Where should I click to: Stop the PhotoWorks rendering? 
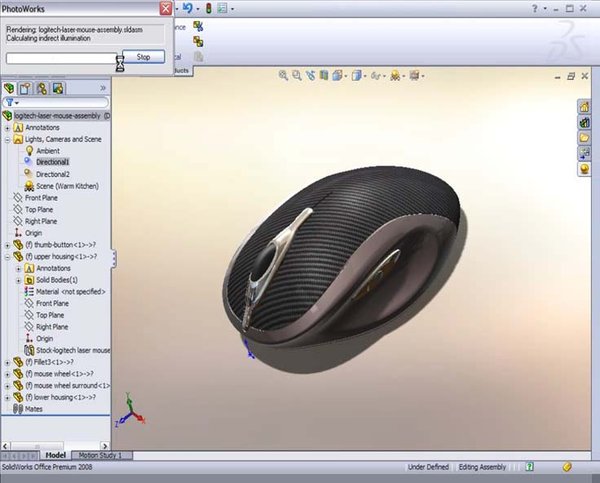(x=143, y=57)
